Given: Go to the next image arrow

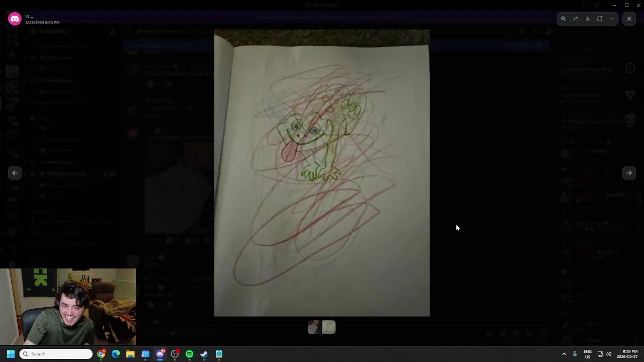Looking at the screenshot, I should point(629,173).
